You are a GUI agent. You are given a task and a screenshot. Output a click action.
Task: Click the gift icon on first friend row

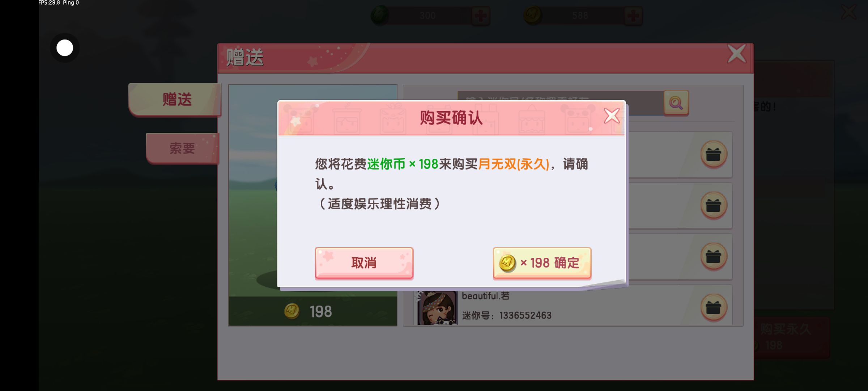[714, 155]
